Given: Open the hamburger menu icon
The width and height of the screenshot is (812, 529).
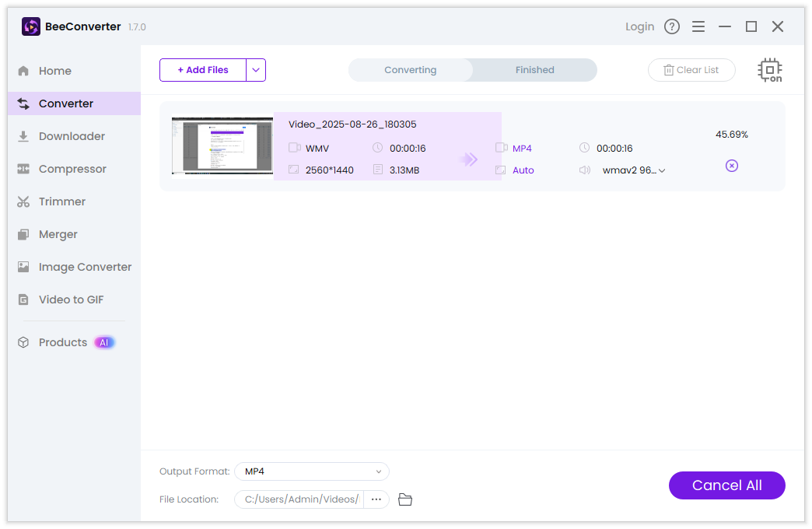Looking at the screenshot, I should (698, 26).
